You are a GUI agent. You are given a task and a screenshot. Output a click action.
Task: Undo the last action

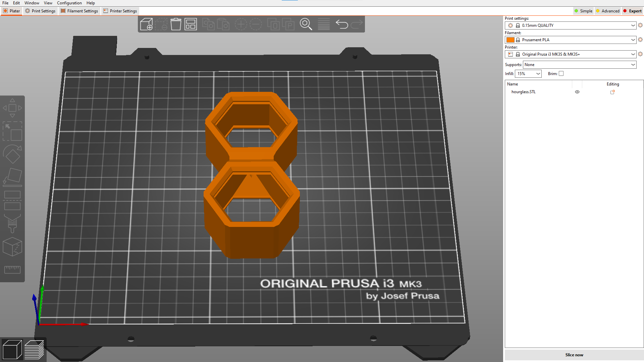[x=342, y=24]
